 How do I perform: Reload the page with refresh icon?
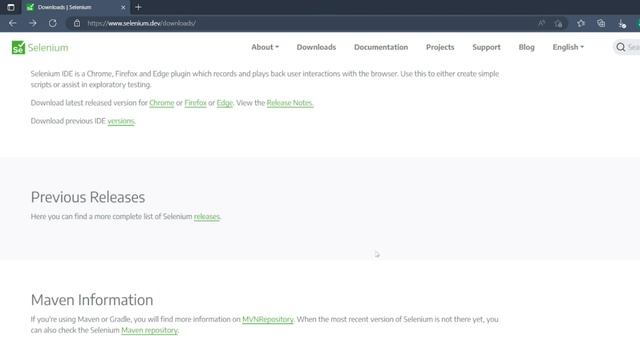(53, 23)
